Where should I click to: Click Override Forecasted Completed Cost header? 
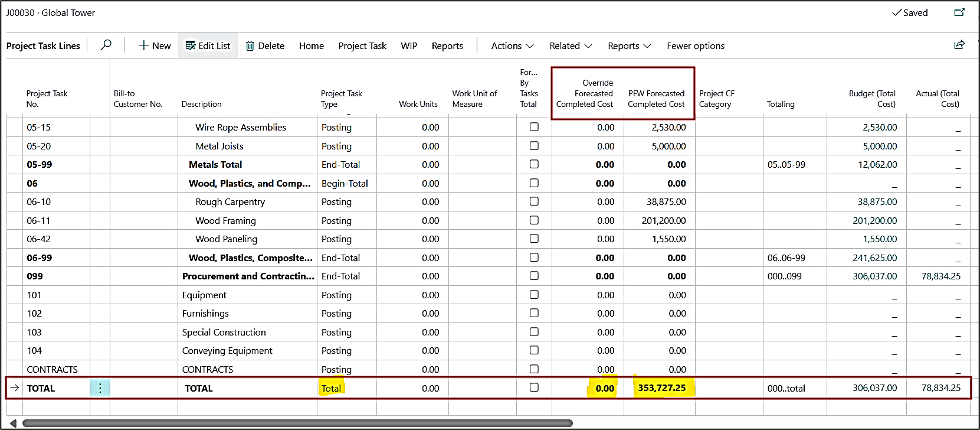pos(585,93)
